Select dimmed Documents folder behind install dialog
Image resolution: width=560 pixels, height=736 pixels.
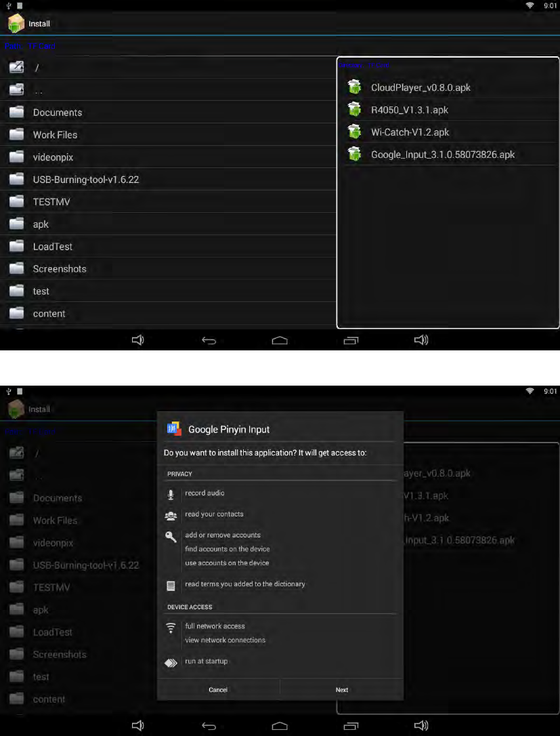pos(79,499)
